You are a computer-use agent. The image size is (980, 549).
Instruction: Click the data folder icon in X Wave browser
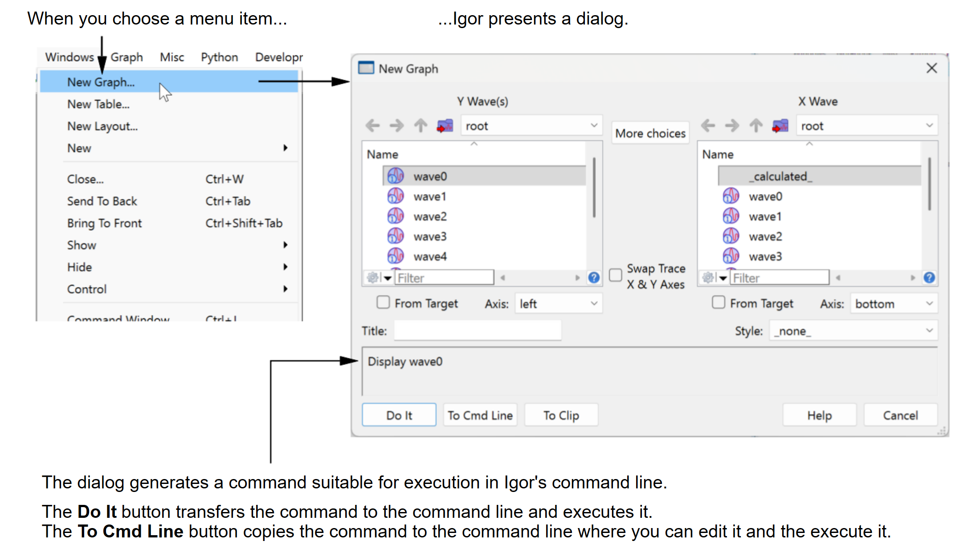[780, 126]
